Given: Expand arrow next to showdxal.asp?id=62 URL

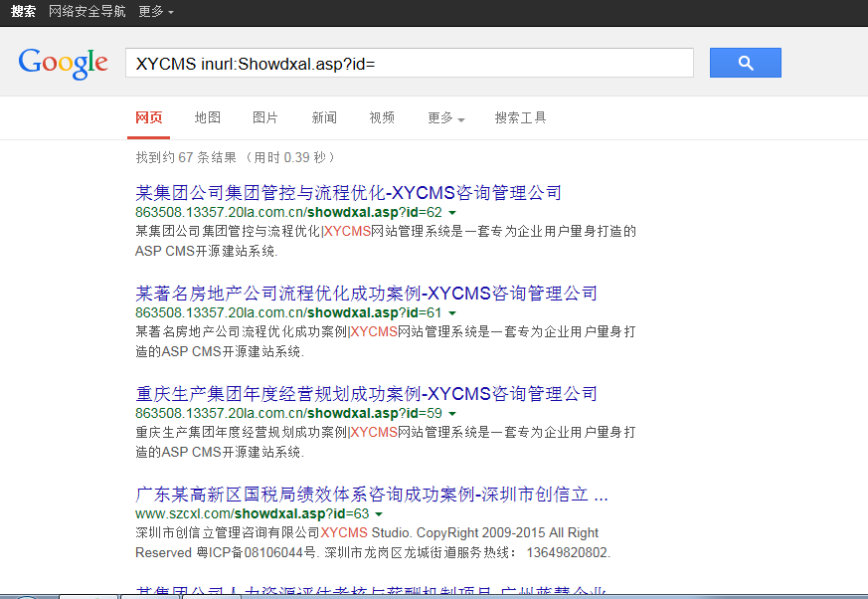Looking at the screenshot, I should tap(452, 213).
